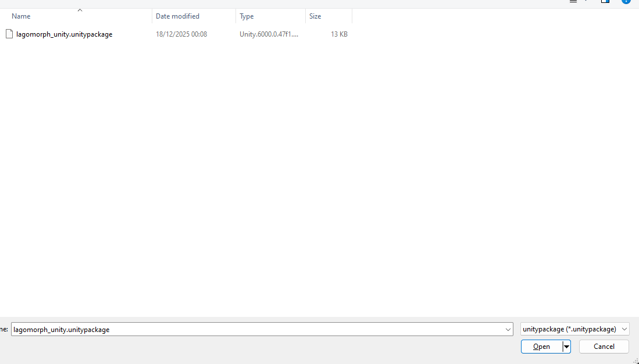Click the 18/12/2025 00:08 date cell

[181, 34]
